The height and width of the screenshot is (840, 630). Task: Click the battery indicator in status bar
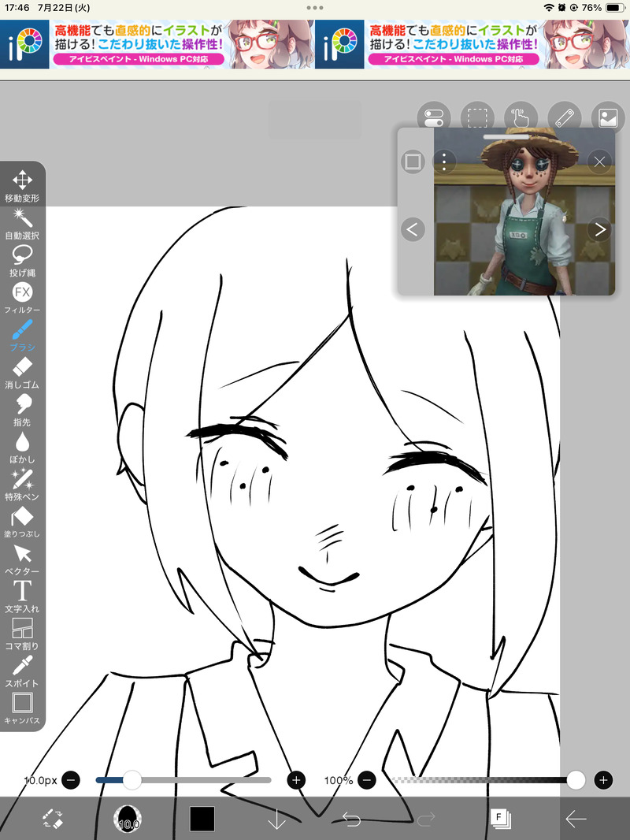click(x=615, y=8)
